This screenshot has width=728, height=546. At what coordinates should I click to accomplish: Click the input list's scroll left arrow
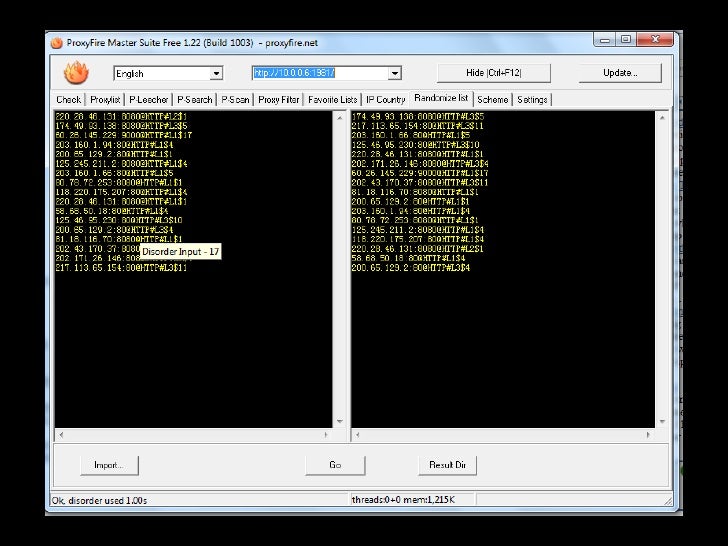[61, 435]
